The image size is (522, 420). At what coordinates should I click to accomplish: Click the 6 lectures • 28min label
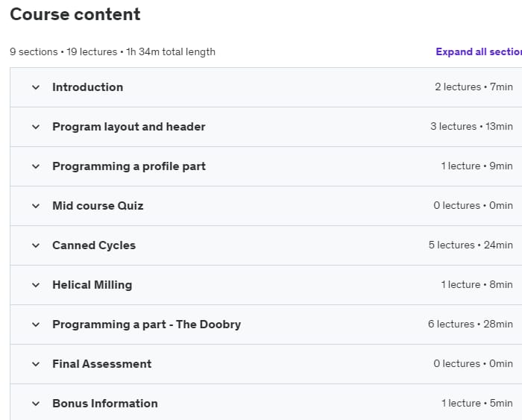(470, 324)
